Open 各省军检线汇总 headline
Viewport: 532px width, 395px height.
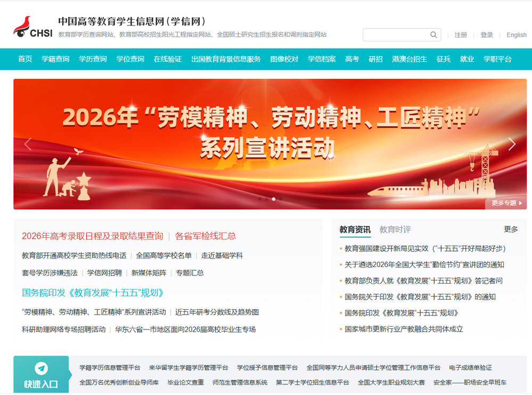(205, 236)
